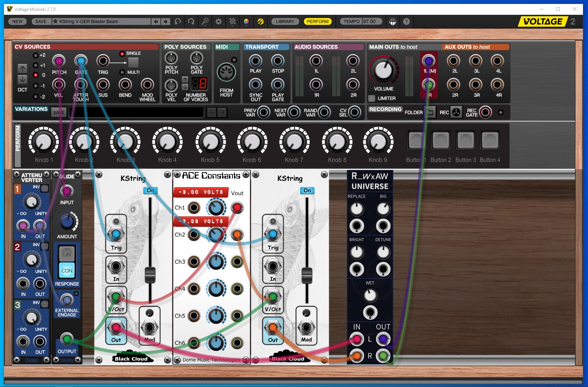Click the undo arrow in the toolbar
Screen dimensions: 588x387
177,22
